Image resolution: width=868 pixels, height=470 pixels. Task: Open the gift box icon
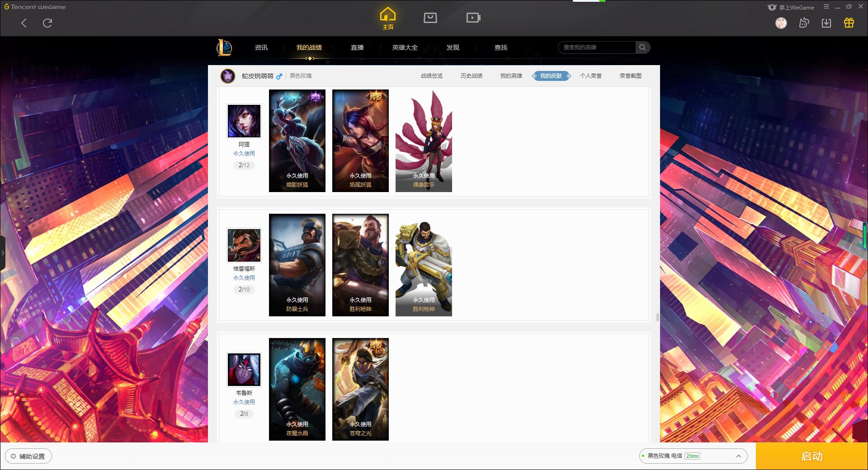tap(849, 23)
